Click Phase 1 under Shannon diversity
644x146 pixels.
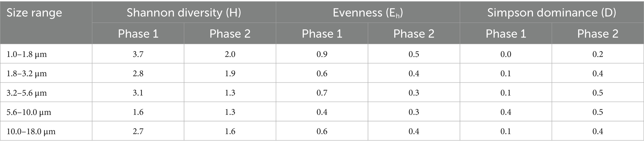click(138, 34)
